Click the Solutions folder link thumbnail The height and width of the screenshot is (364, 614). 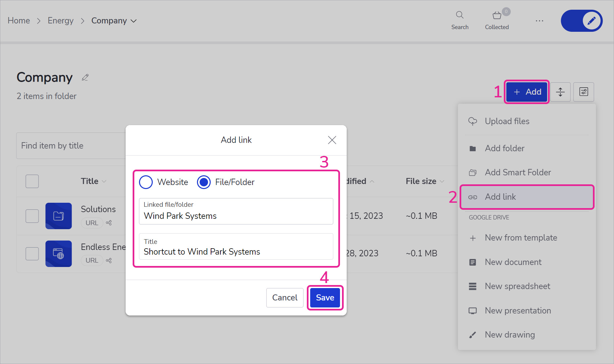point(59,216)
